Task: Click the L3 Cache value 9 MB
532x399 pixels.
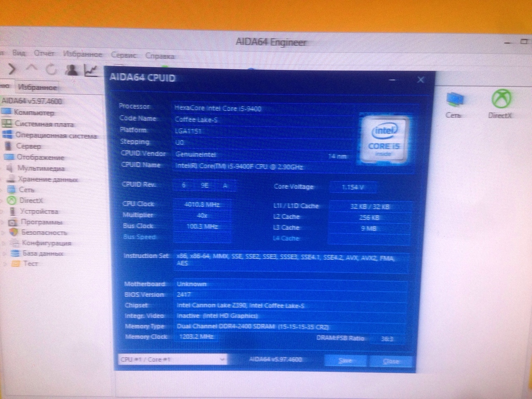Action: (x=369, y=228)
